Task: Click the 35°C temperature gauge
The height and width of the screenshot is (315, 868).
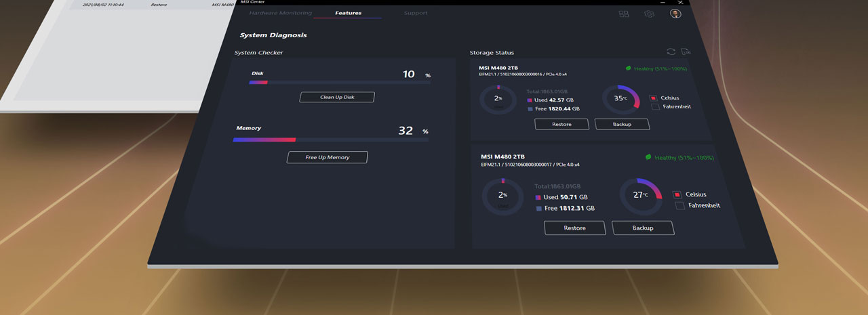Action: click(621, 100)
